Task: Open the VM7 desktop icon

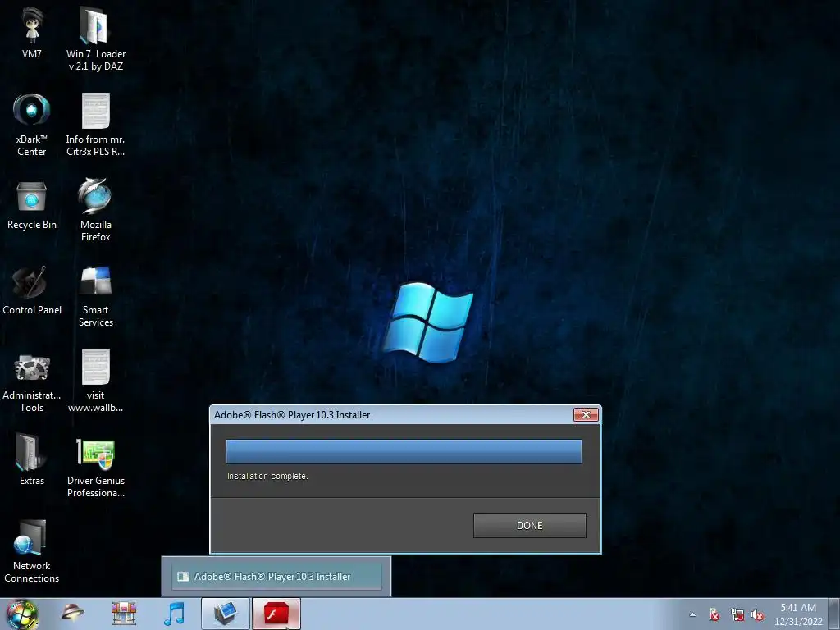Action: (x=32, y=32)
